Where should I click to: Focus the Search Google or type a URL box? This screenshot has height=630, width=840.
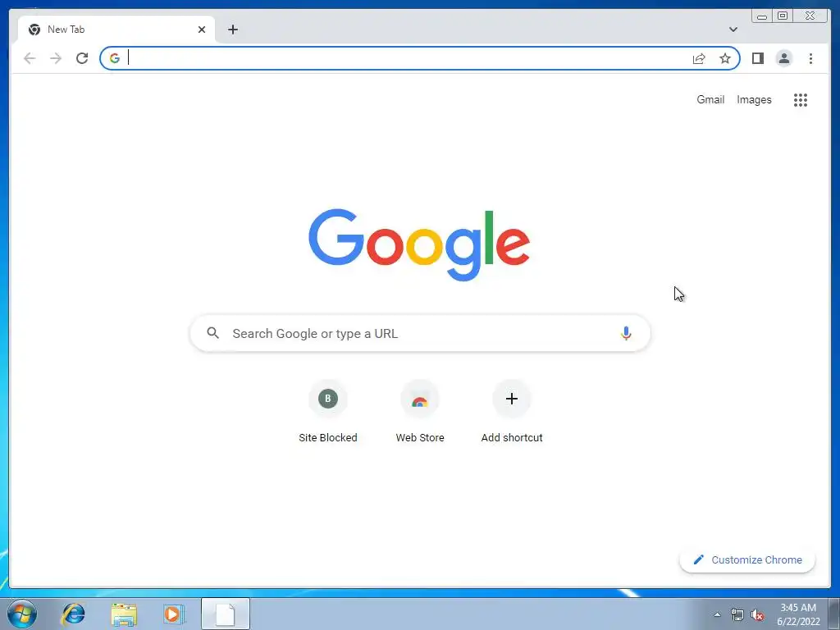420,333
